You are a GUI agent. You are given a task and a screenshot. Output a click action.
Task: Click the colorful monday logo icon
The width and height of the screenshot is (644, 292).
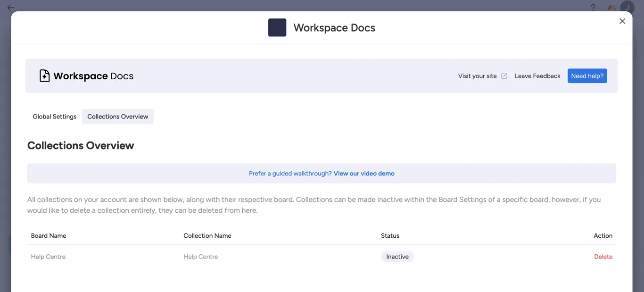[x=611, y=8]
